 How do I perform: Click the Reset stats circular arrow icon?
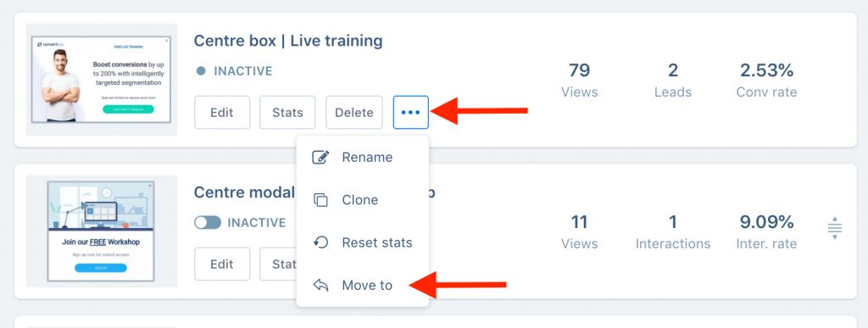321,242
